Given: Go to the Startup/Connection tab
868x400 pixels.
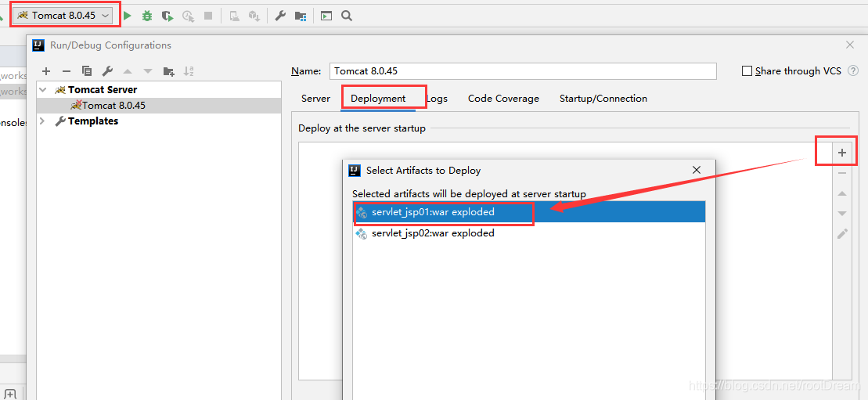Looking at the screenshot, I should 603,99.
